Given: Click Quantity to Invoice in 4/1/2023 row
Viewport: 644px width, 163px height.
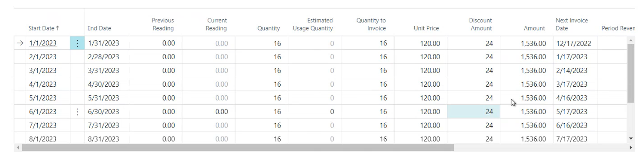Looking at the screenshot, I should coord(367,84).
